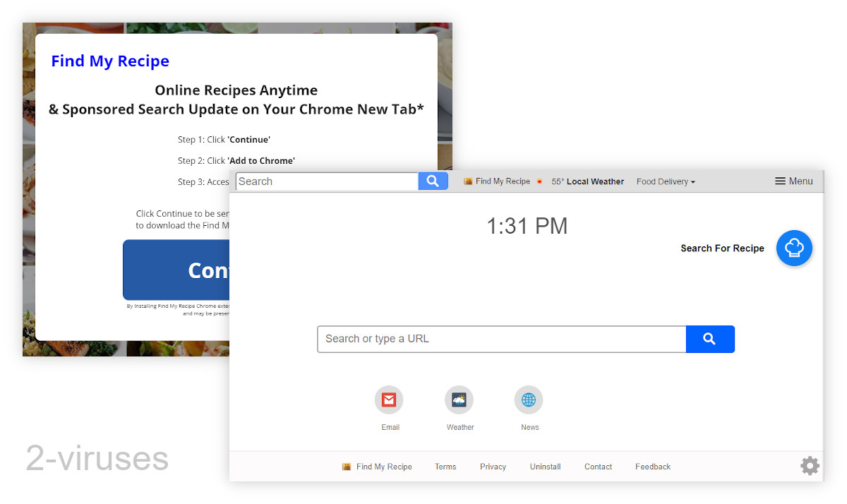Click the search magnifier on the installer page
Image resolution: width=847 pixels, height=504 pixels.
click(433, 181)
